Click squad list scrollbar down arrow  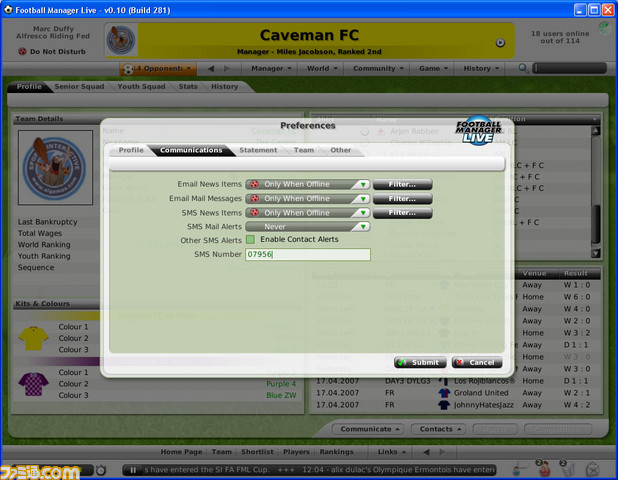[x=596, y=253]
